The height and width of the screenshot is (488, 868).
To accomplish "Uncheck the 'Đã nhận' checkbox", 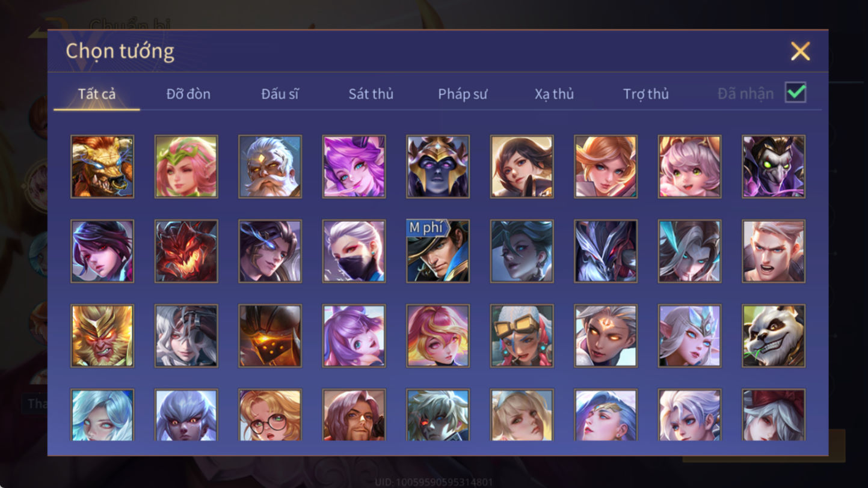I will 795,93.
